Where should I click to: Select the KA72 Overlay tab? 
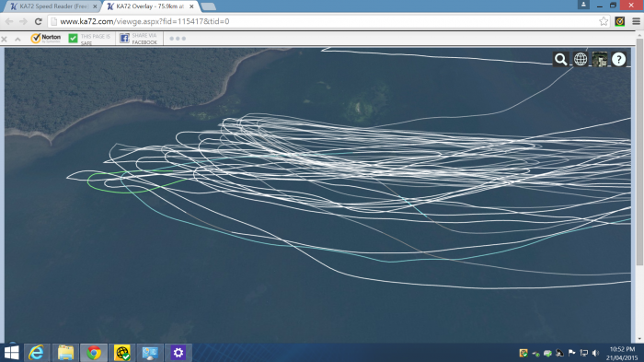(150, 6)
